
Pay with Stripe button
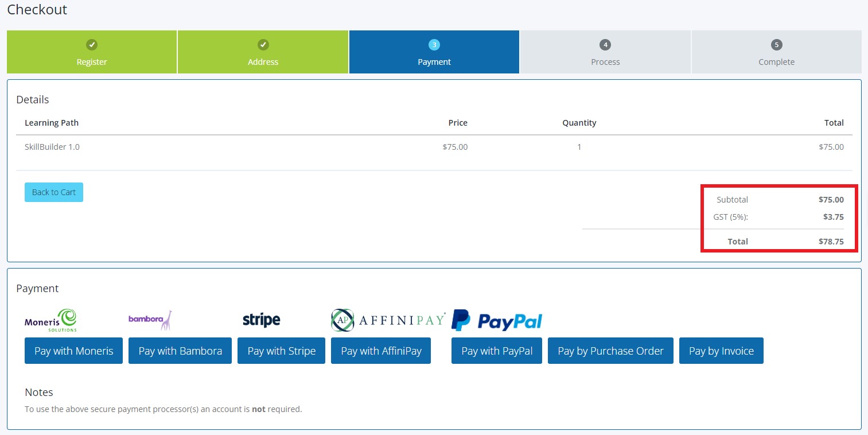click(x=281, y=351)
